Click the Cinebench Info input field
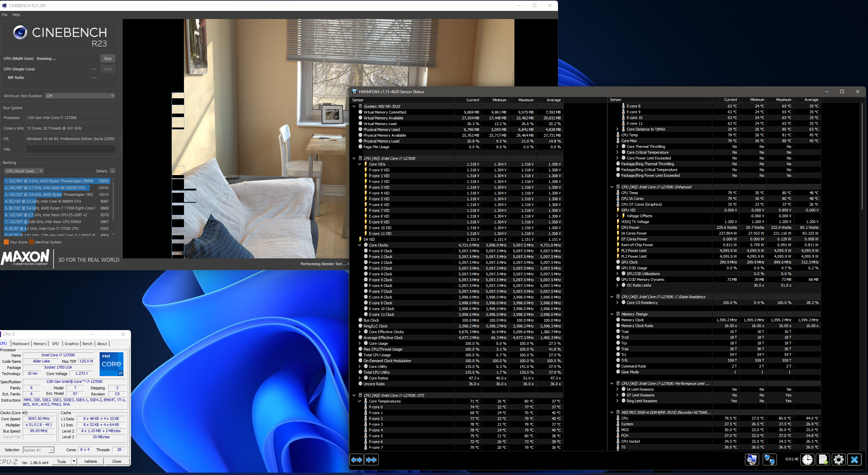 70,149
